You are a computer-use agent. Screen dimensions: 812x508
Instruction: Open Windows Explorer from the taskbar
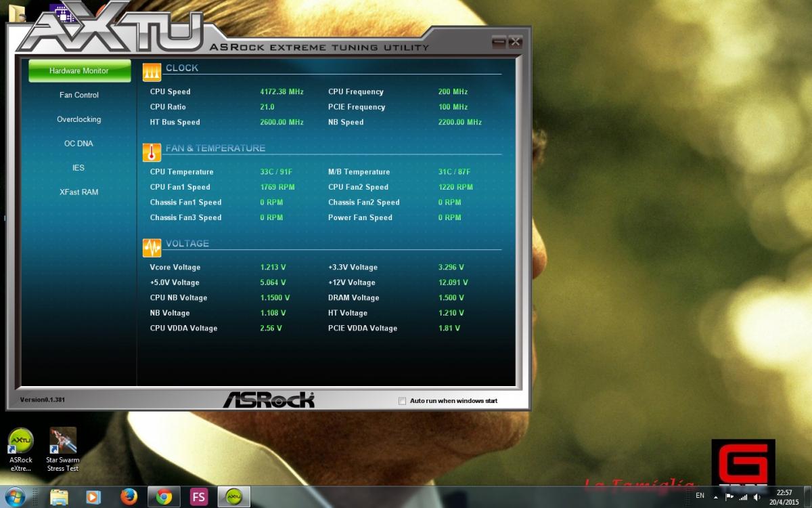pos(59,497)
